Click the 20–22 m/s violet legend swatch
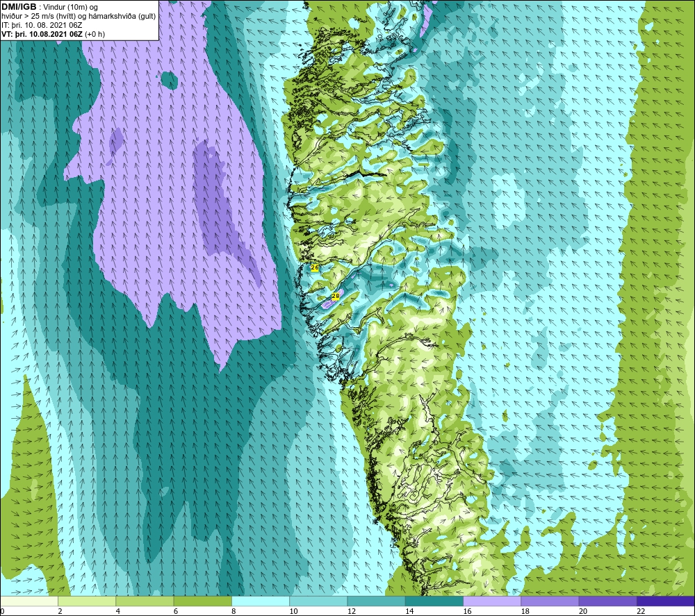Image resolution: width=695 pixels, height=616 pixels. pyautogui.click(x=607, y=601)
